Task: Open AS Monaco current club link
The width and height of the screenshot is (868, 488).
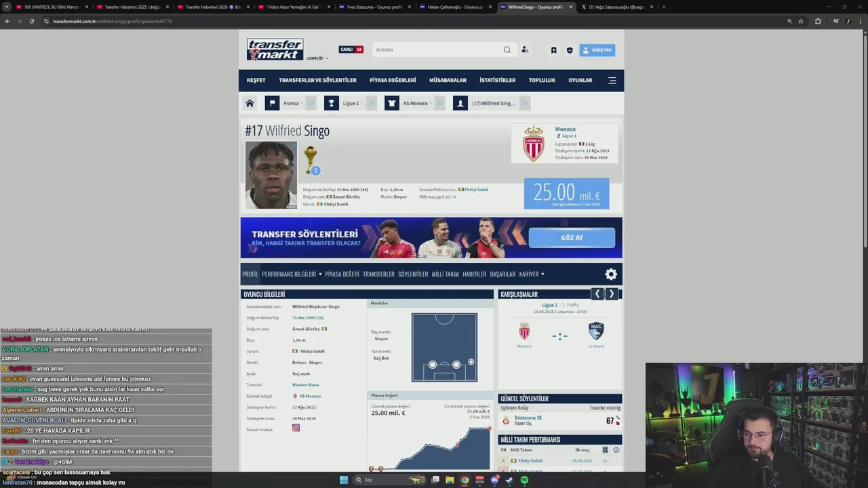Action: tap(310, 396)
